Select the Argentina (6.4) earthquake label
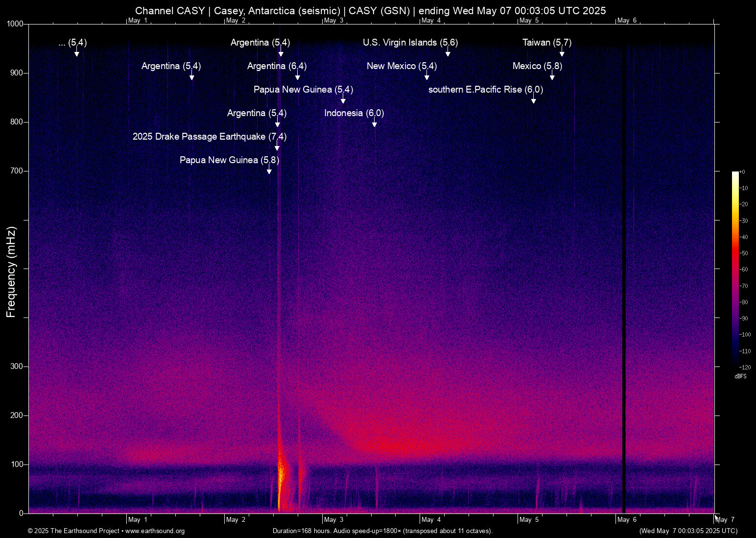Screen dimensions: 756x538 click(277, 66)
